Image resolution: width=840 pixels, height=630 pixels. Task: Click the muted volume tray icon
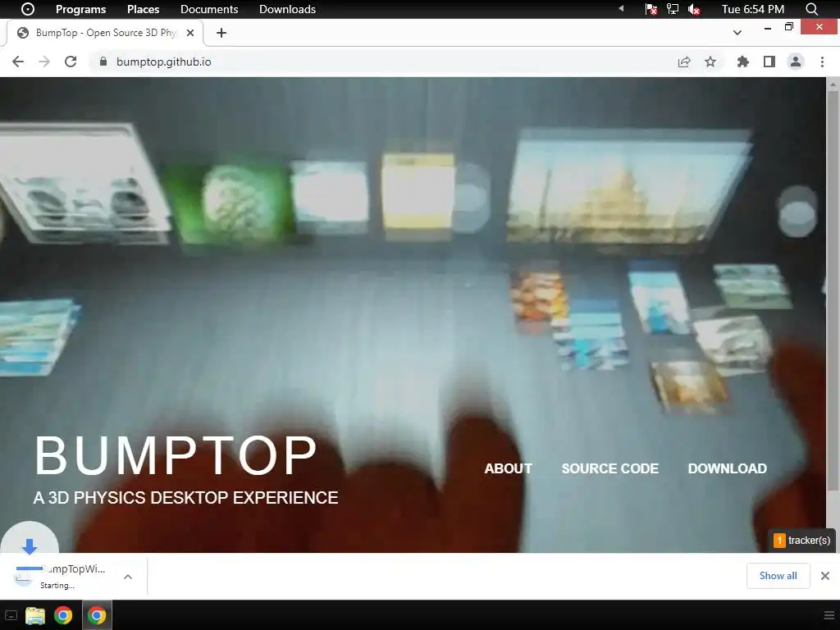(694, 9)
